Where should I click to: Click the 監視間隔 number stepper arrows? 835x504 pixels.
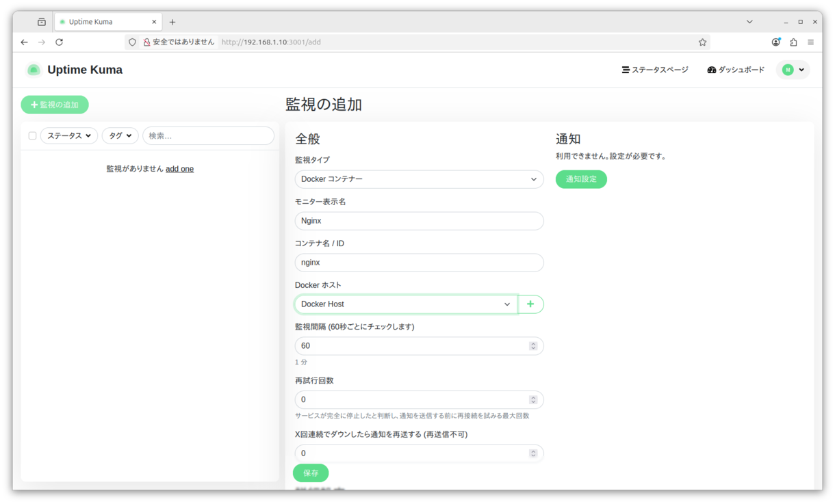click(533, 346)
